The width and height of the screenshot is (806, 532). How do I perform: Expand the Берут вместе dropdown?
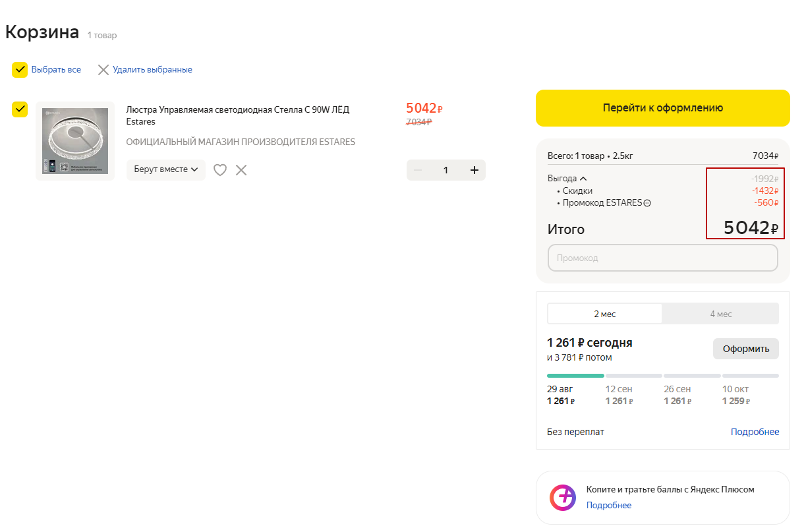[166, 170]
